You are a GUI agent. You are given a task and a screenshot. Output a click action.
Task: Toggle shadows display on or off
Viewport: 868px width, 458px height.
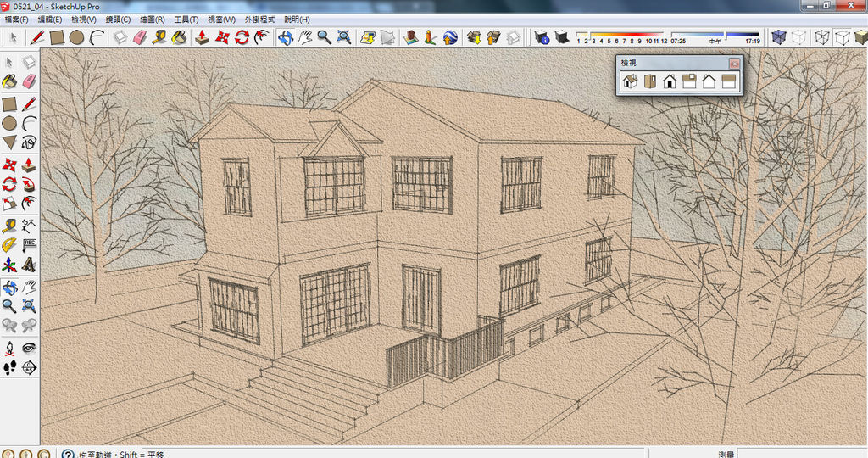point(562,37)
